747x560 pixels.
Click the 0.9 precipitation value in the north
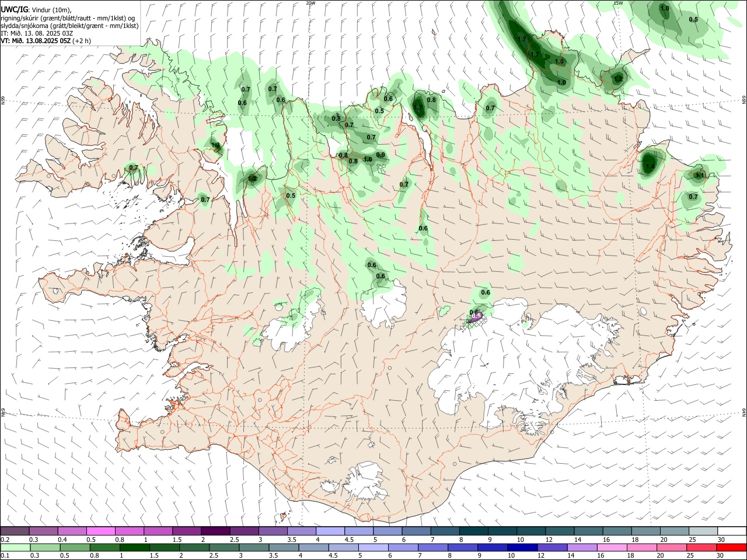pyautogui.click(x=381, y=155)
